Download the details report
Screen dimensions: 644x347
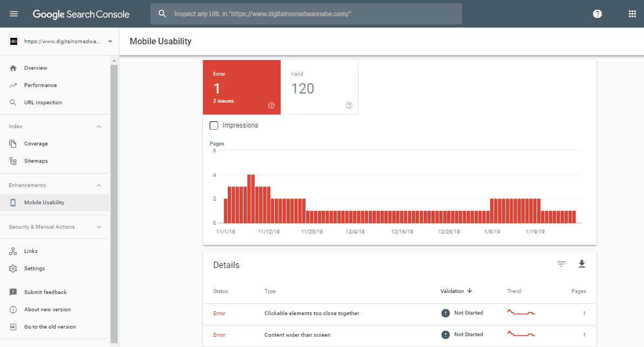[x=581, y=264]
